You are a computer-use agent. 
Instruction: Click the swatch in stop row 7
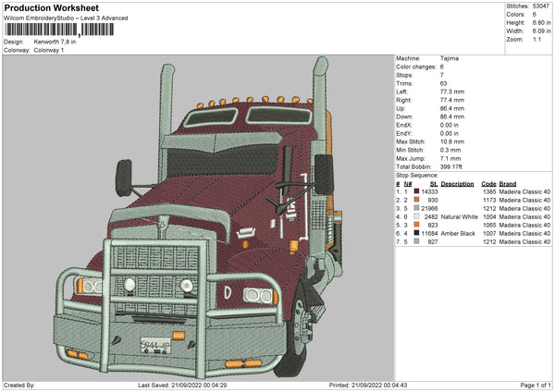416,241
